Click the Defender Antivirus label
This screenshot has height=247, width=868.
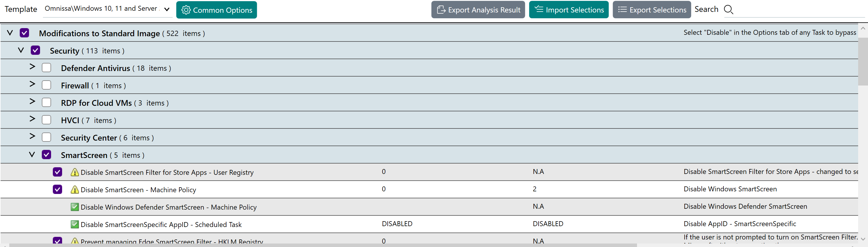pyautogui.click(x=95, y=68)
